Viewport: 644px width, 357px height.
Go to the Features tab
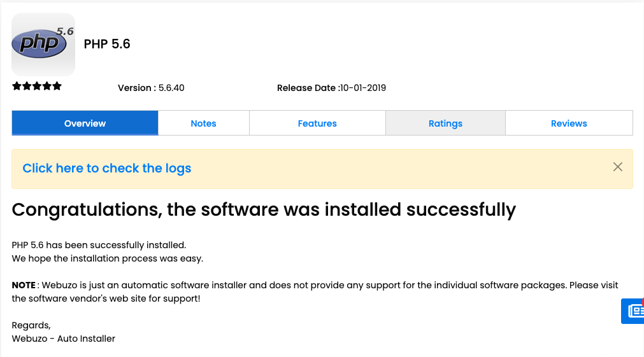click(x=317, y=123)
